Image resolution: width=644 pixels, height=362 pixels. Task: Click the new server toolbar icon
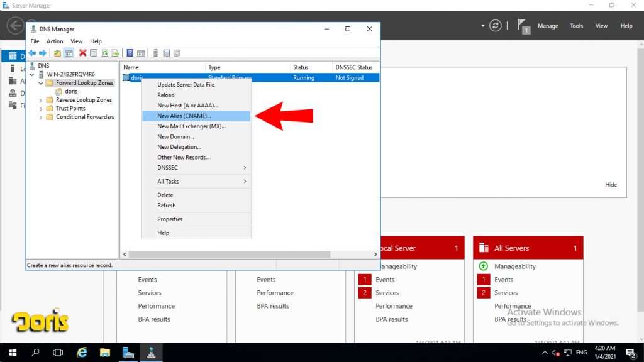[155, 53]
